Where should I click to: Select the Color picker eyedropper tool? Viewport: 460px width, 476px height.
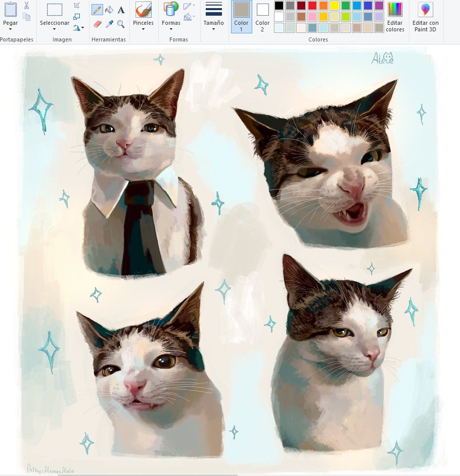coord(109,24)
